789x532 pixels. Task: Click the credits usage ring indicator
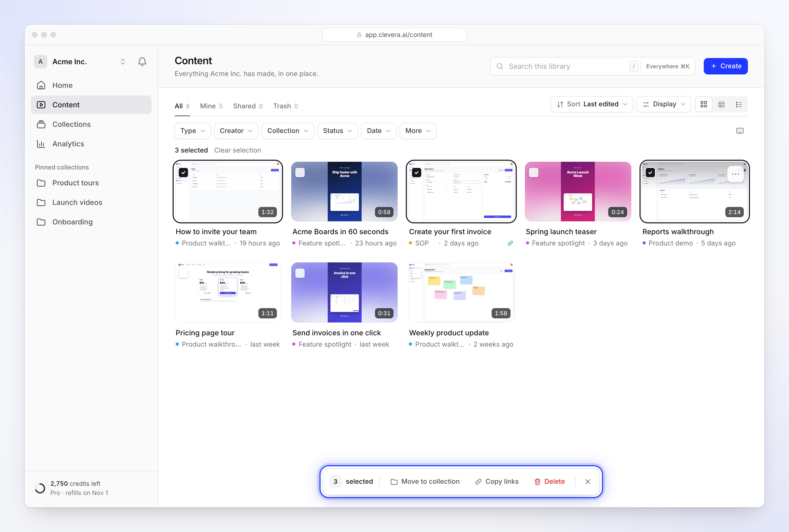click(40, 488)
